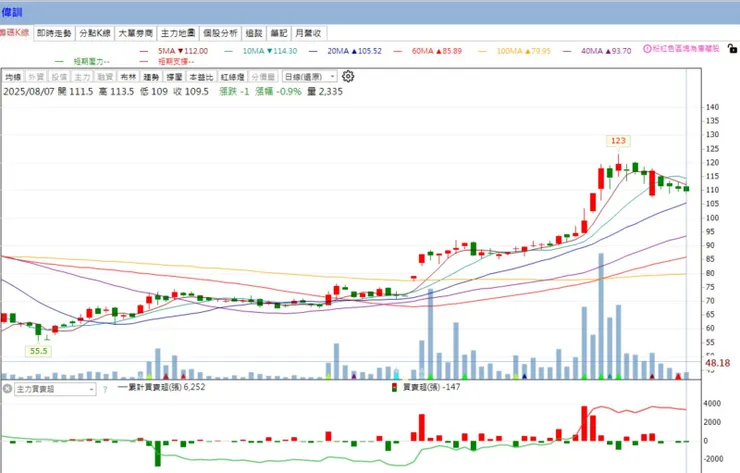The image size is (740, 473).
Task: Open the 筆記 tab
Action: pos(278,33)
